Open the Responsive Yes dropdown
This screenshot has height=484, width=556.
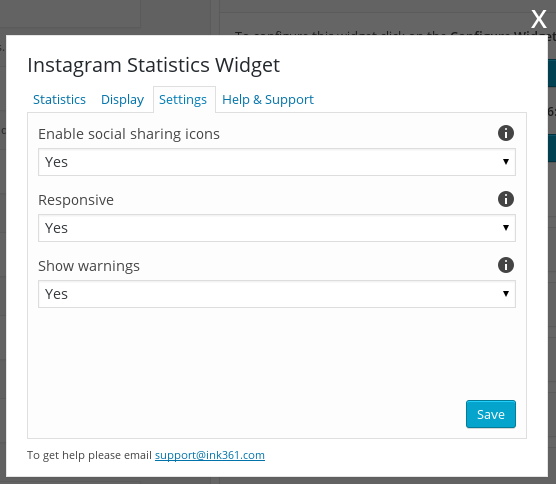coord(277,228)
